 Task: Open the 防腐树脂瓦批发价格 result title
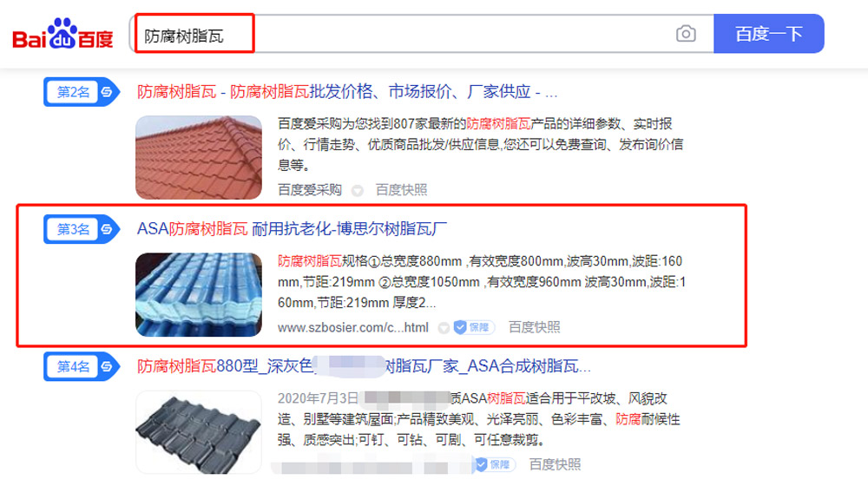pos(347,91)
